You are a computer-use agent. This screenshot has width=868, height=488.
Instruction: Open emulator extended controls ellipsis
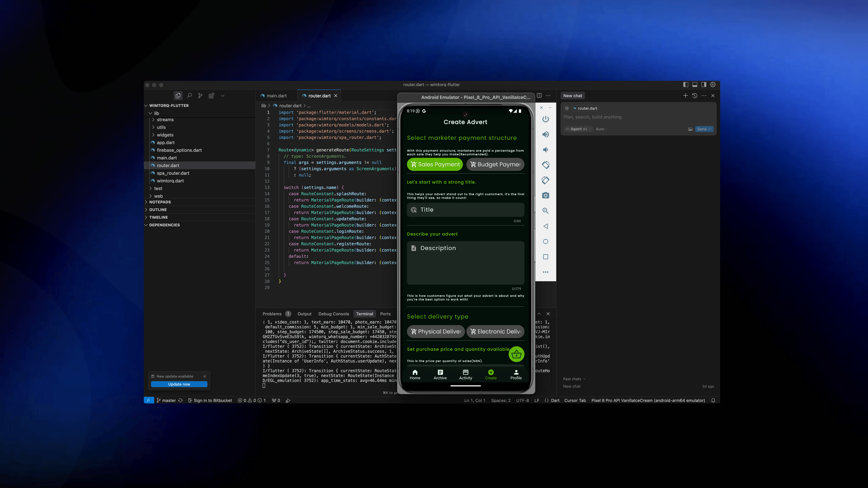(x=546, y=272)
